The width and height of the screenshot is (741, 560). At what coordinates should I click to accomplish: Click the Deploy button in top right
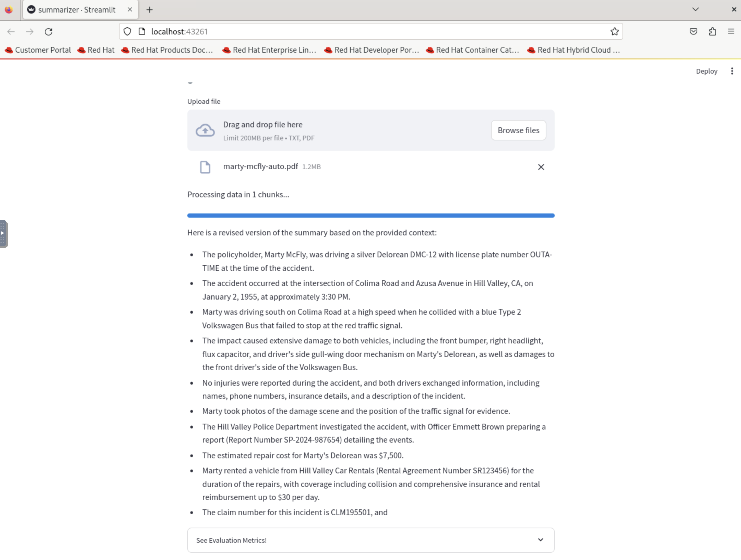tap(706, 71)
